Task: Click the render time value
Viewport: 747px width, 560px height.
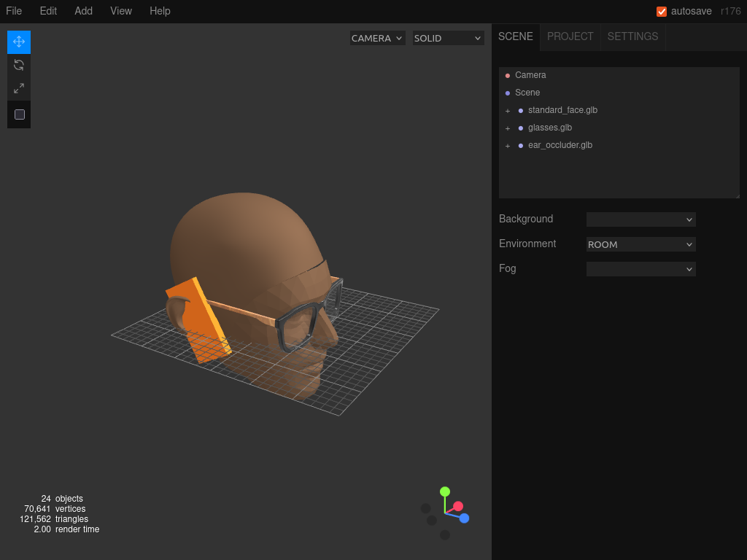Action: pos(42,529)
